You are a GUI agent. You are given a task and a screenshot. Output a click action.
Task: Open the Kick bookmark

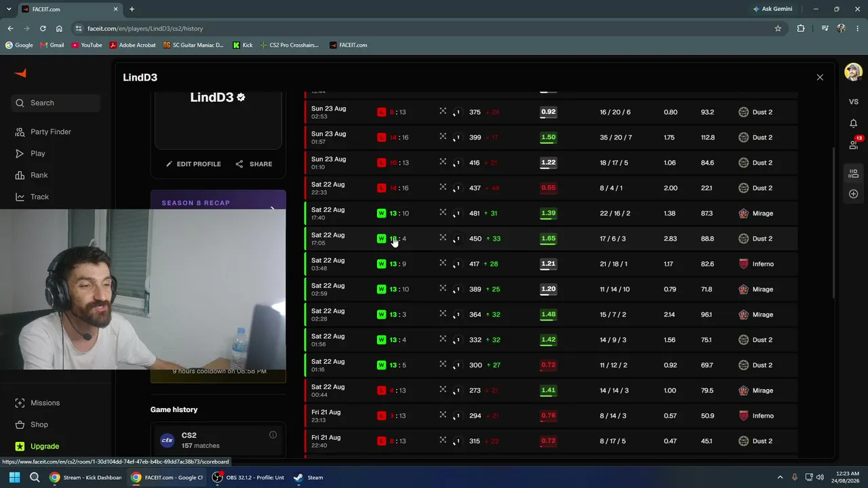click(243, 45)
